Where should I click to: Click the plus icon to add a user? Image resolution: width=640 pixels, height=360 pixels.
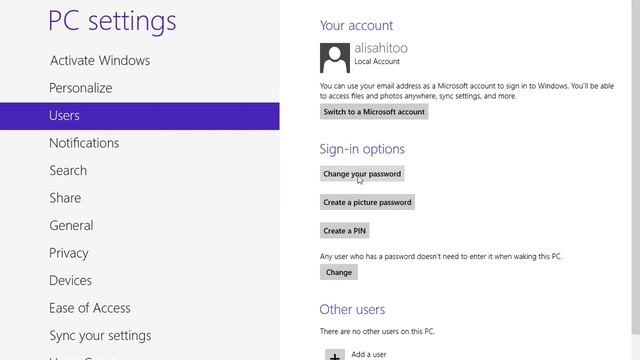tap(335, 355)
